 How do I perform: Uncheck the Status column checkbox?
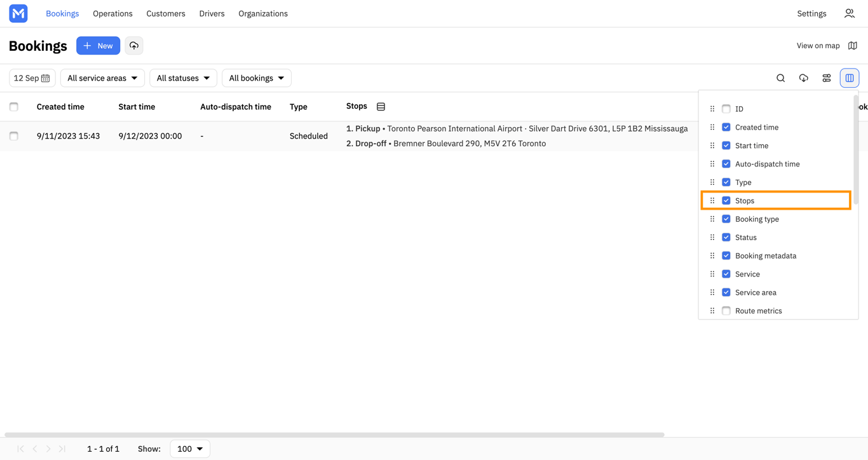726,238
